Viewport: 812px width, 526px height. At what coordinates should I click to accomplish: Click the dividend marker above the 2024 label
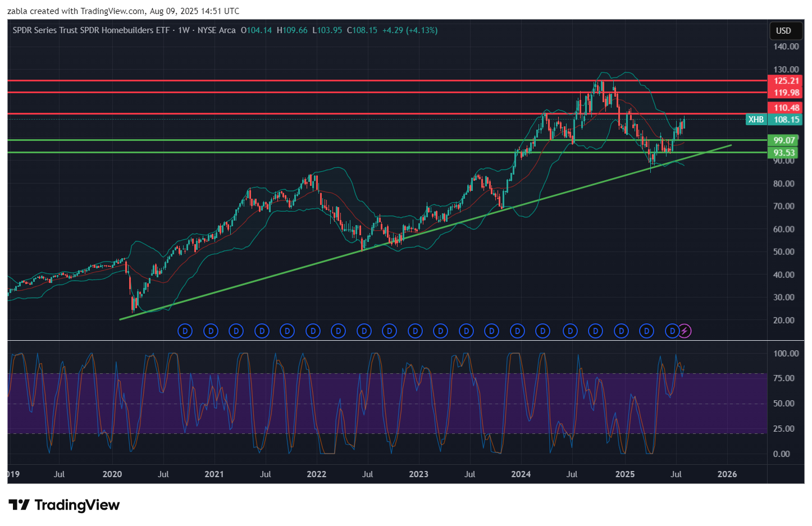coord(517,331)
